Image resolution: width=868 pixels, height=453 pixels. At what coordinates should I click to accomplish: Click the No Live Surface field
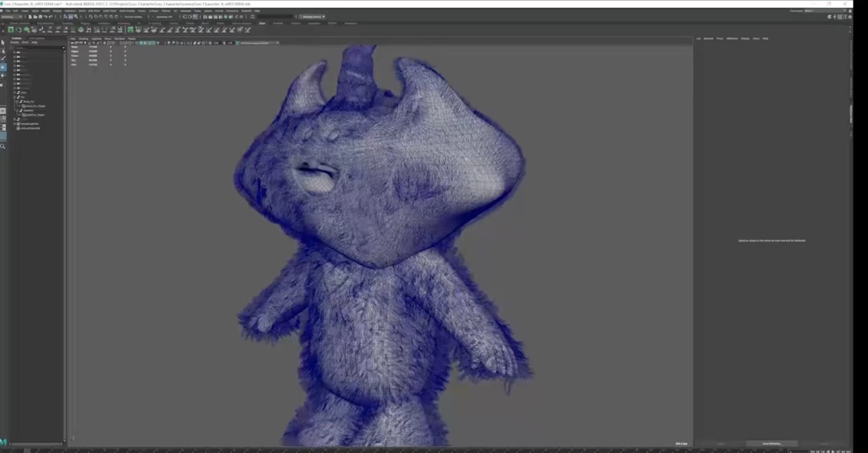pos(133,16)
